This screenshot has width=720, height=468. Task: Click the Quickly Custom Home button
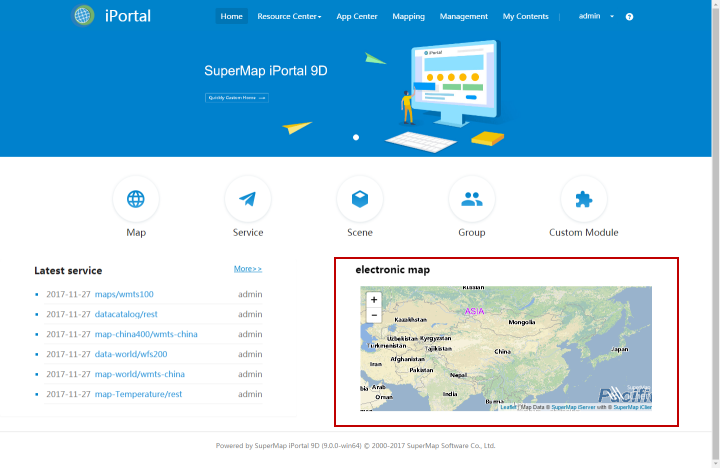coord(236,98)
